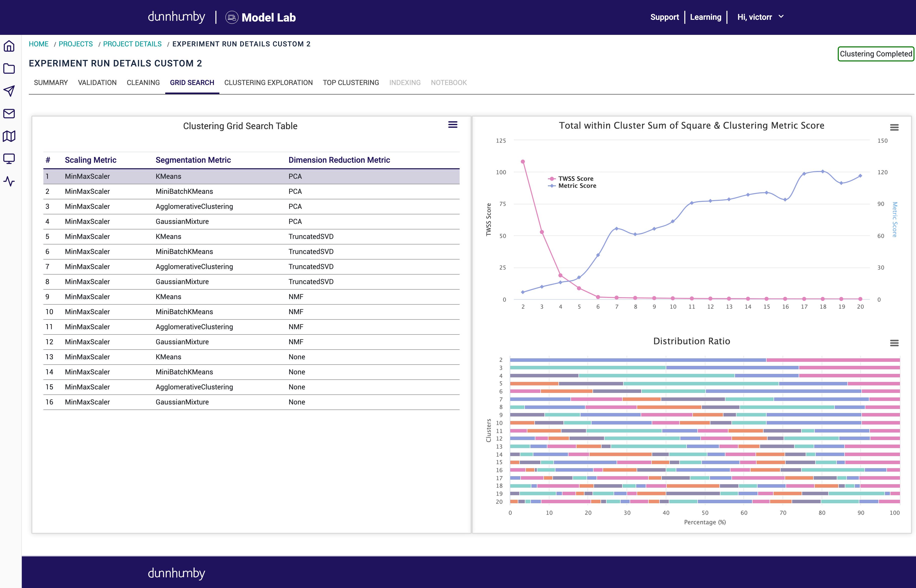Click the Metric Score point at cluster 20
Screen dimensions: 916x588
tap(860, 176)
